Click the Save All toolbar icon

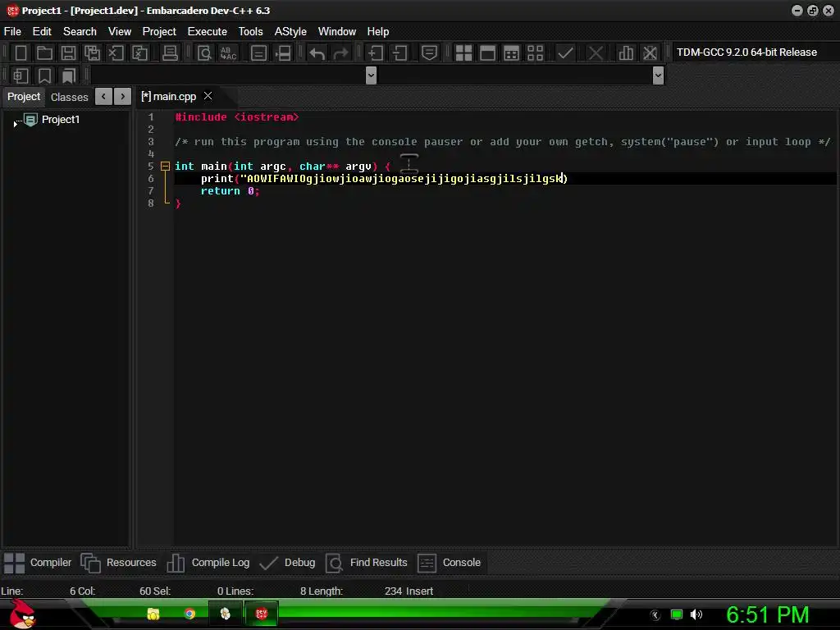click(x=92, y=52)
